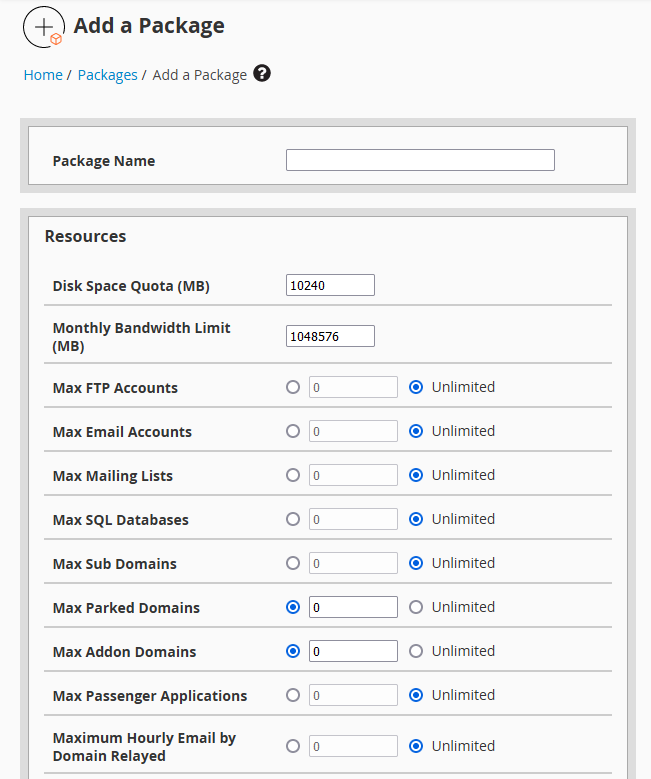Select Unlimited for Max Addon Domains

[x=416, y=651]
